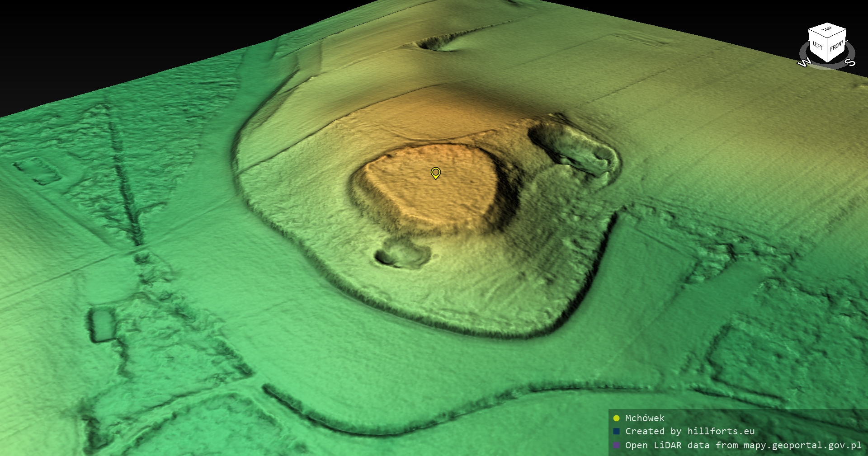Screen dimensions: 868x456
Task: Click the purple square legend marker
Action: tap(616, 445)
